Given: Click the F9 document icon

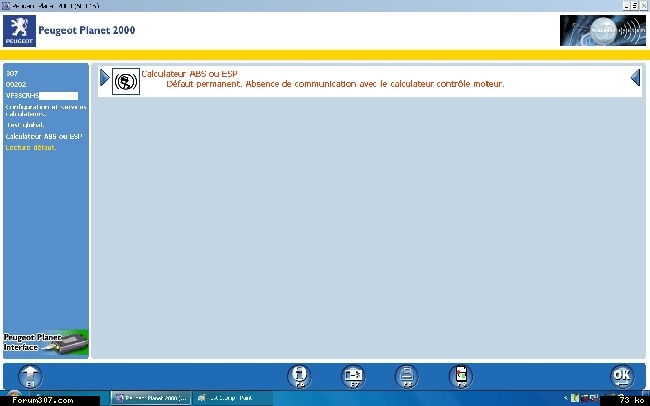Looking at the screenshot, I should 461,377.
